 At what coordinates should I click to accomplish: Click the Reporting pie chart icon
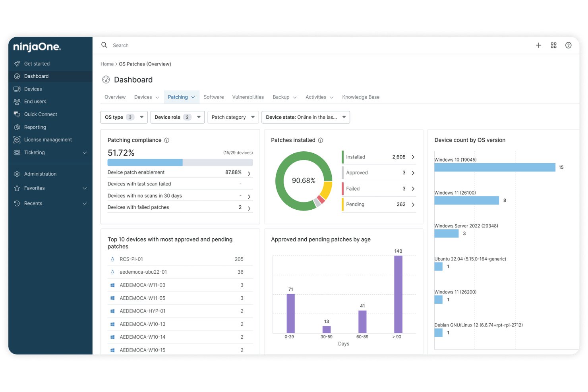click(17, 127)
